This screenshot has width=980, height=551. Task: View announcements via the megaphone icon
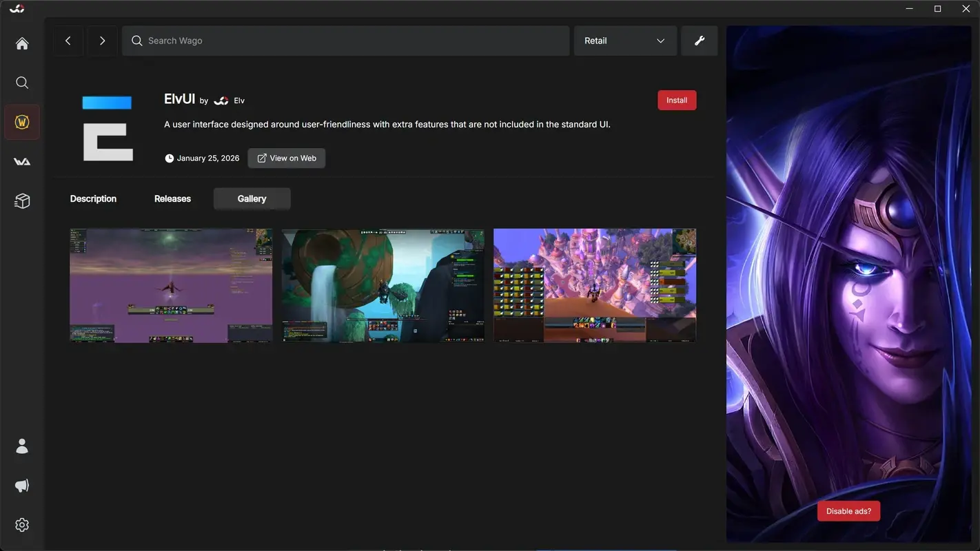tap(21, 485)
